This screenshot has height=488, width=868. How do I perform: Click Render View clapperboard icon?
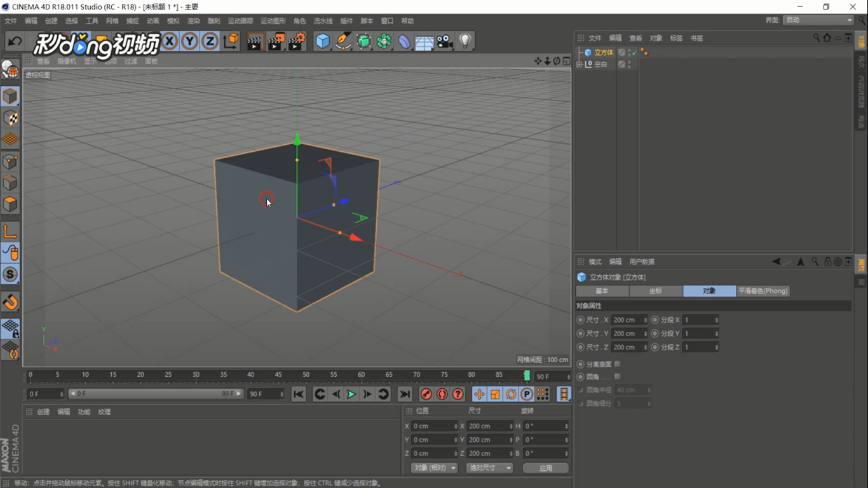[x=255, y=41]
